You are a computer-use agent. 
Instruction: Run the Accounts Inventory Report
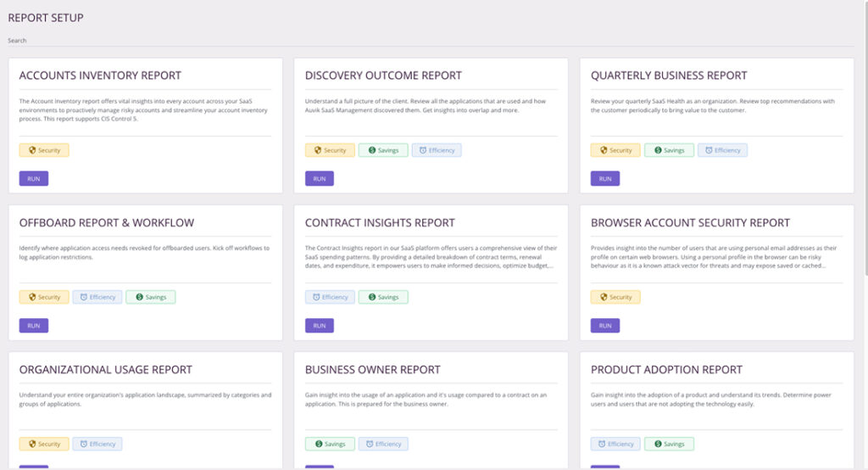point(34,179)
